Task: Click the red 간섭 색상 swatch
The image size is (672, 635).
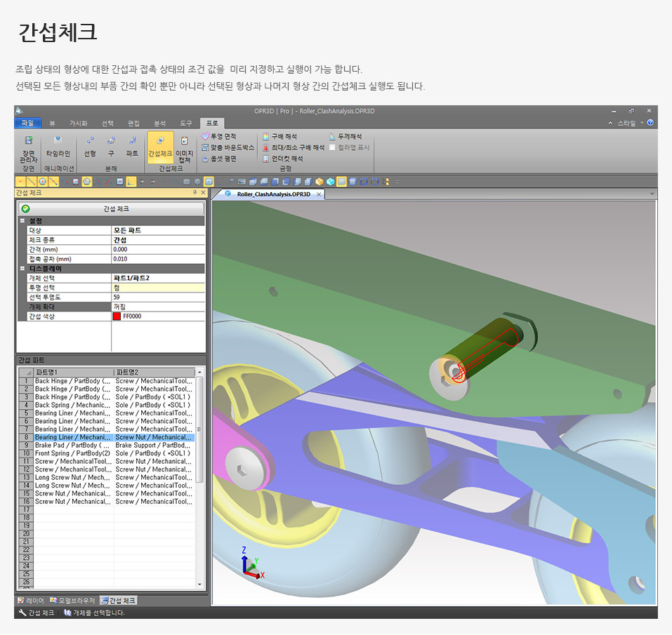Action: click(117, 316)
